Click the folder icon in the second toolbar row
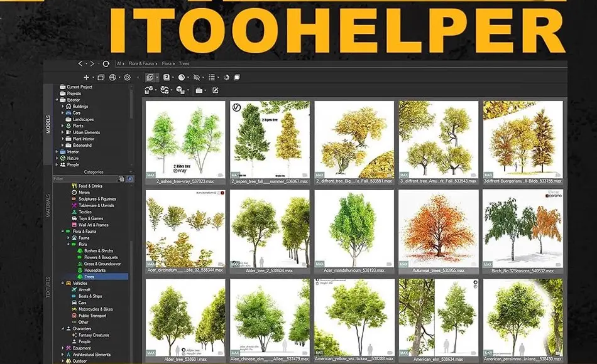The image size is (597, 364). 199,90
